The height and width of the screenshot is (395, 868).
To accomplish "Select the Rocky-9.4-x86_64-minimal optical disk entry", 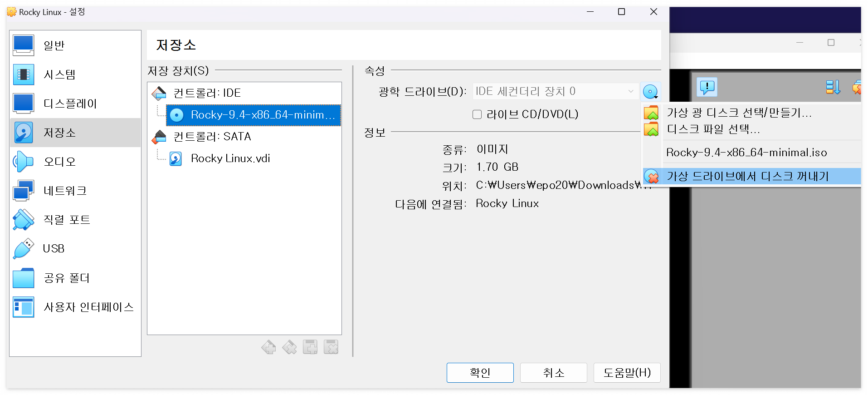I will pyautogui.click(x=254, y=115).
